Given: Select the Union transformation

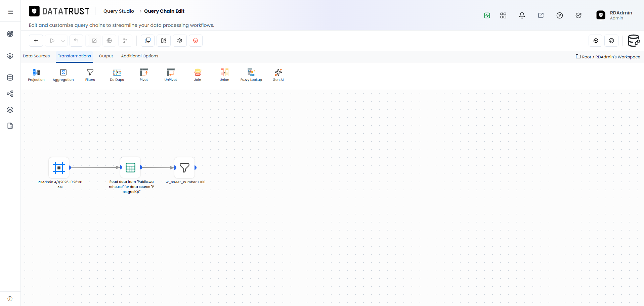Looking at the screenshot, I should [224, 75].
